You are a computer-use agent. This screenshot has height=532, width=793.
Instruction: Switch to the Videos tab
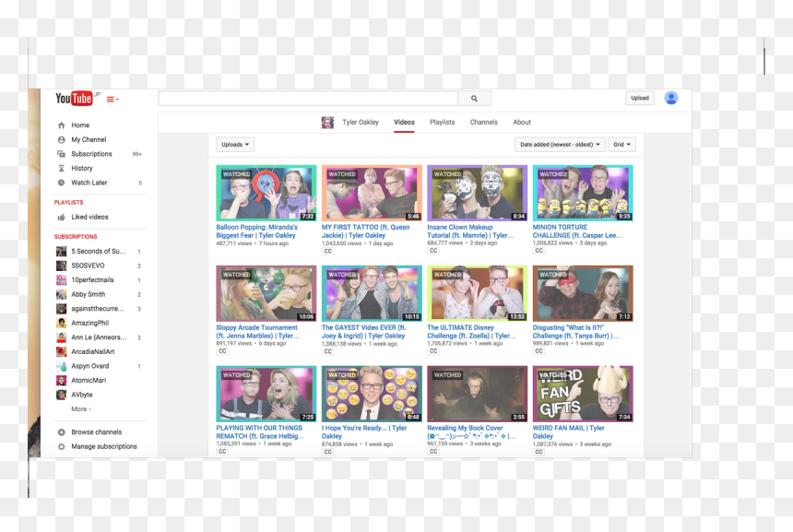point(404,123)
